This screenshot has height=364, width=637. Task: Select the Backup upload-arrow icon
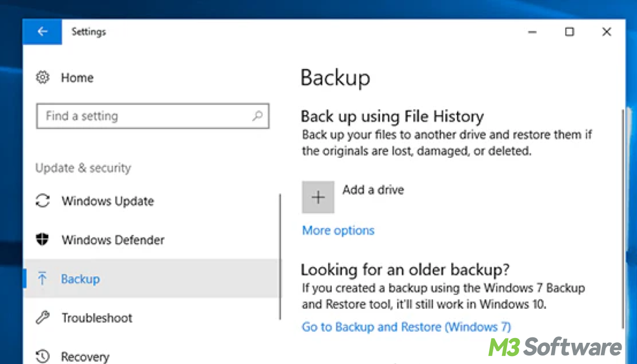[x=42, y=279]
